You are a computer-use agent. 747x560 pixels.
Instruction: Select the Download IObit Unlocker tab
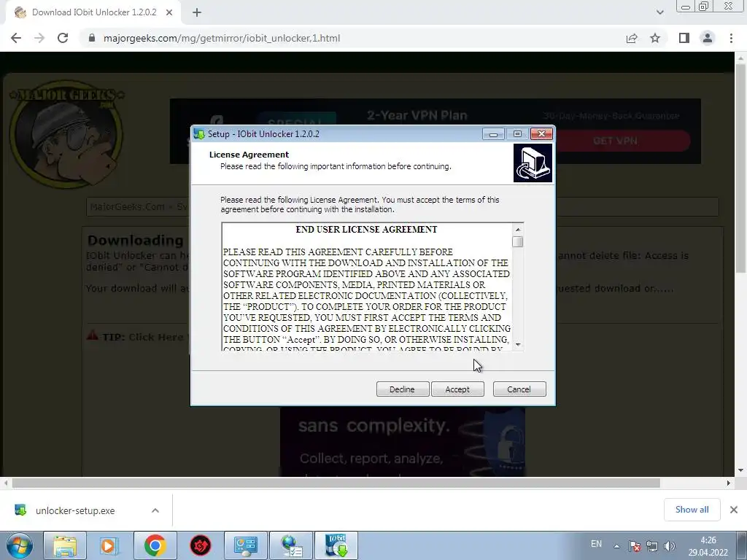pyautogui.click(x=94, y=13)
